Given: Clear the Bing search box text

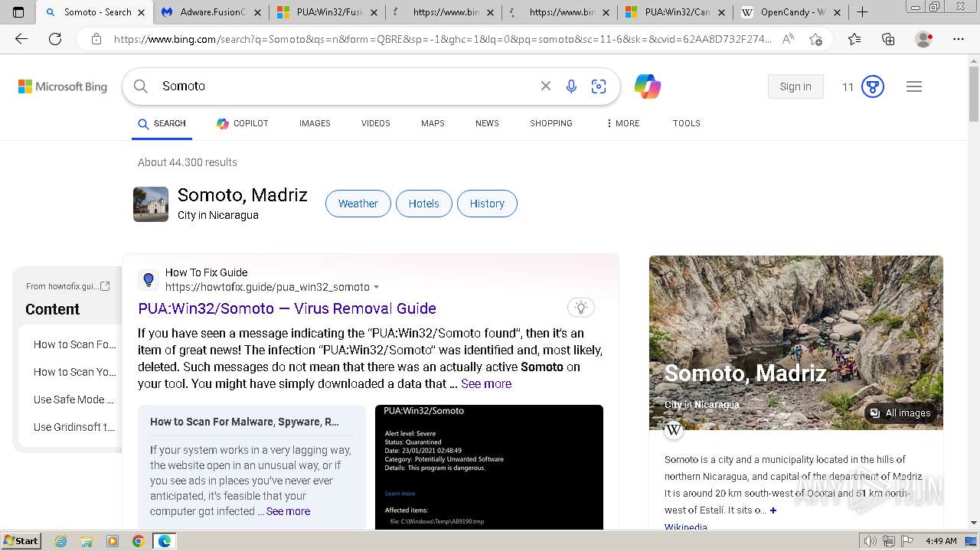Looking at the screenshot, I should [x=546, y=86].
